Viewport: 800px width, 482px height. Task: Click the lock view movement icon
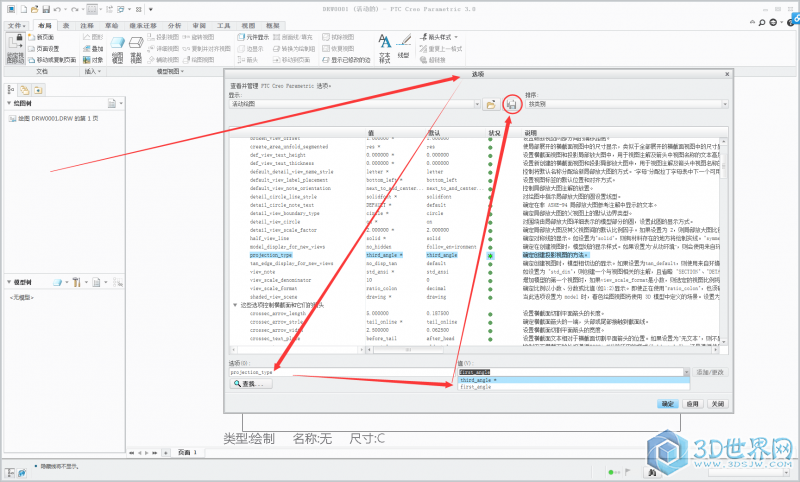(15, 49)
